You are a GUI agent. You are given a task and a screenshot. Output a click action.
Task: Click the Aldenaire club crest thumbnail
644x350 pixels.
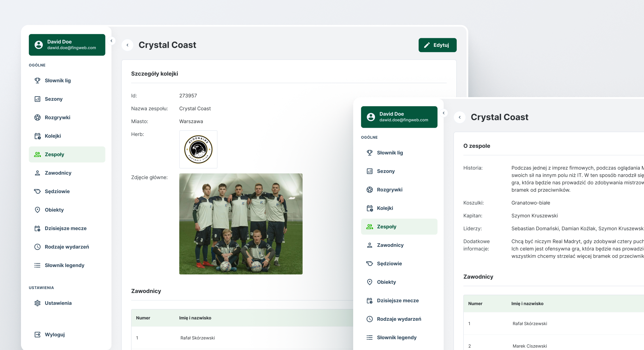pos(198,149)
